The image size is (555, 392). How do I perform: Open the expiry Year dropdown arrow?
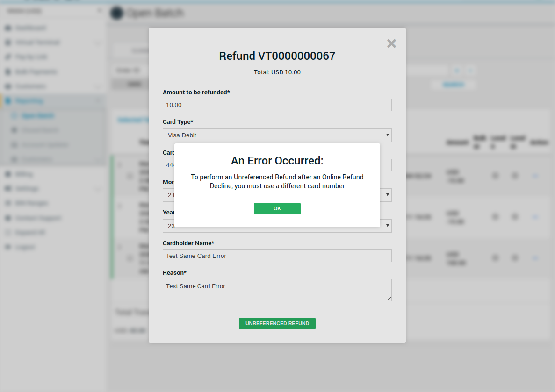pyautogui.click(x=387, y=226)
